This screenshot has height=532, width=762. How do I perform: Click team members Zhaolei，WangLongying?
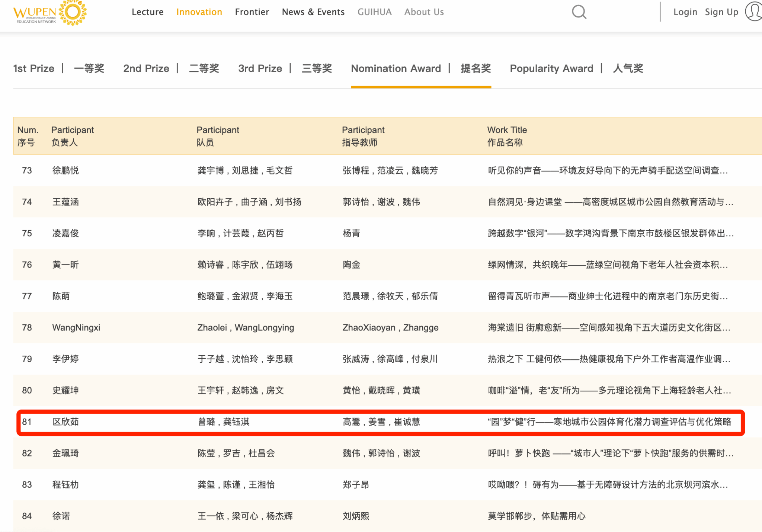tap(246, 328)
